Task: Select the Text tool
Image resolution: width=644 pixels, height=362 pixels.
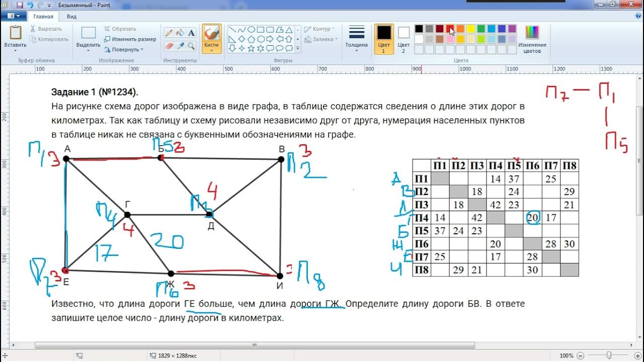Action: [x=191, y=33]
